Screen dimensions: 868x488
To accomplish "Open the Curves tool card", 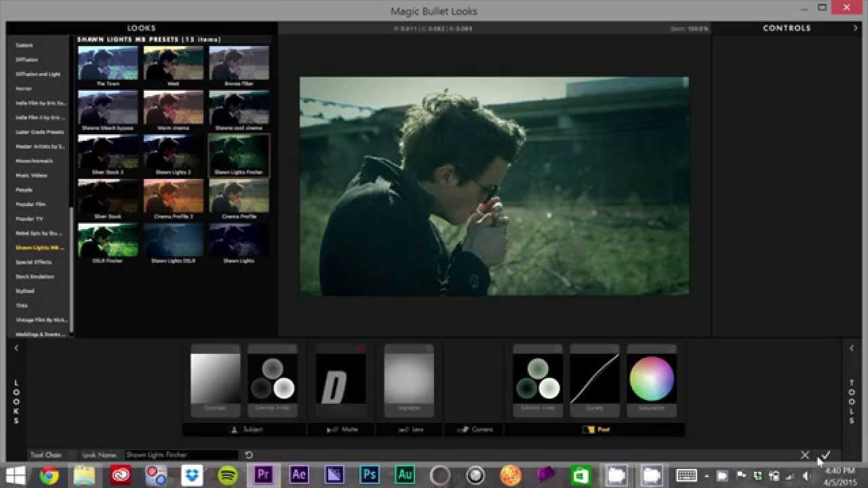I will pos(595,381).
